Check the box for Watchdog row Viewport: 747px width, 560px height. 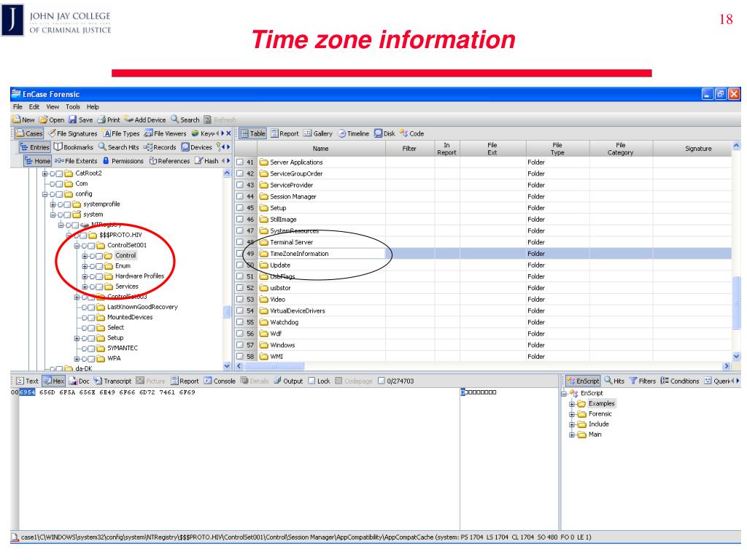(240, 322)
